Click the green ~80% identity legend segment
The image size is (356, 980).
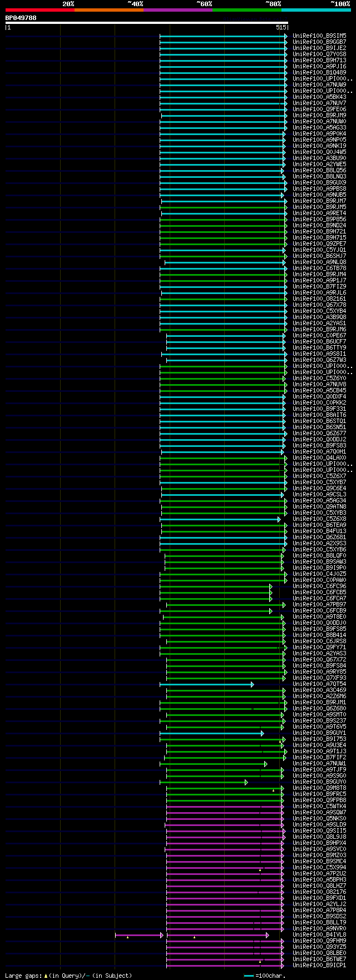[247, 10]
